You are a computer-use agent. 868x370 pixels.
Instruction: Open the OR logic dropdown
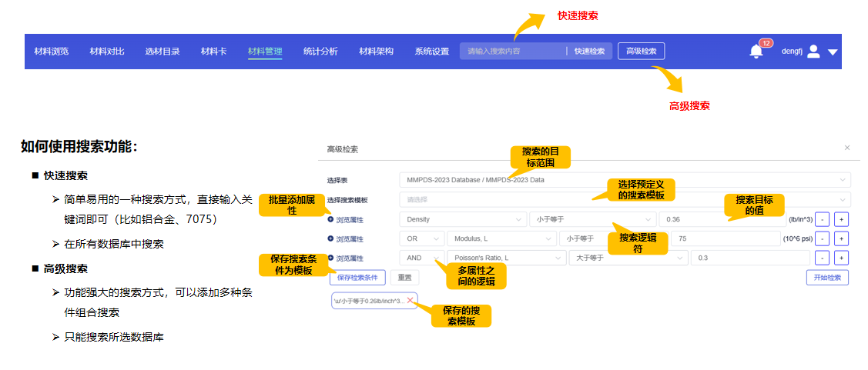422,239
